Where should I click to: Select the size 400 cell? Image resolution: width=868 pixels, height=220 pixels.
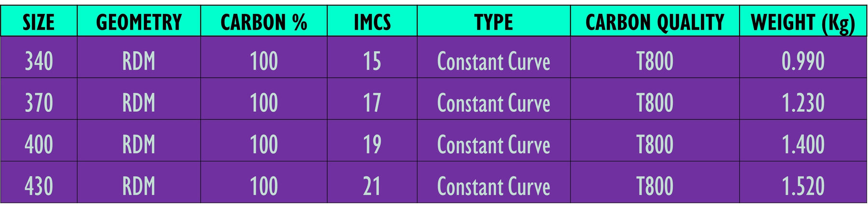point(39,144)
